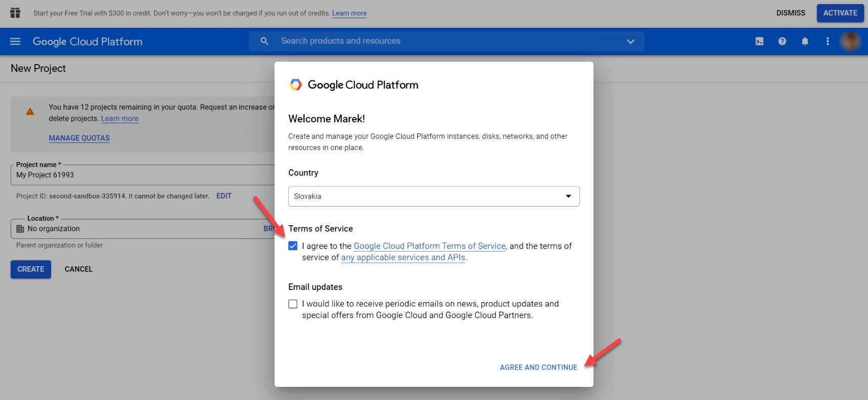Click EDIT next to Project ID
The width and height of the screenshot is (868, 400).
click(x=224, y=196)
